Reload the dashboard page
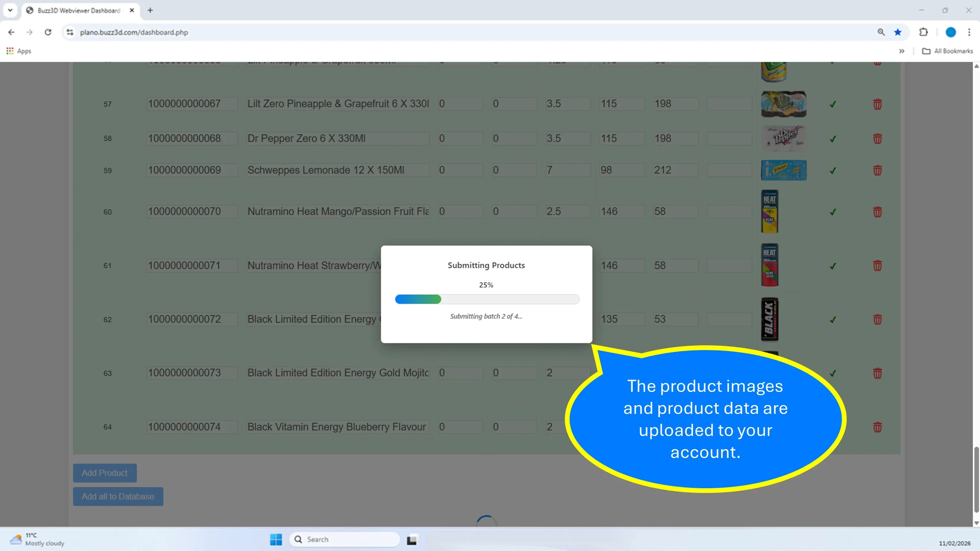Image resolution: width=980 pixels, height=551 pixels. (48, 32)
